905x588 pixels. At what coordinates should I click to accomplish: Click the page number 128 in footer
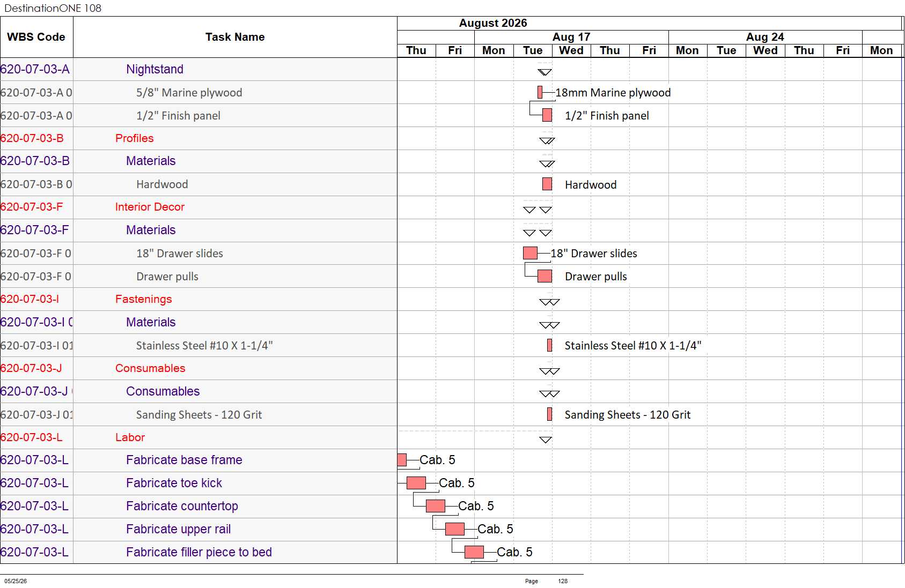tap(563, 581)
